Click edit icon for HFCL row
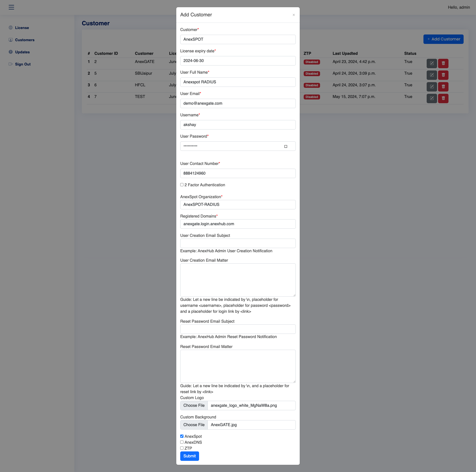 432,87
